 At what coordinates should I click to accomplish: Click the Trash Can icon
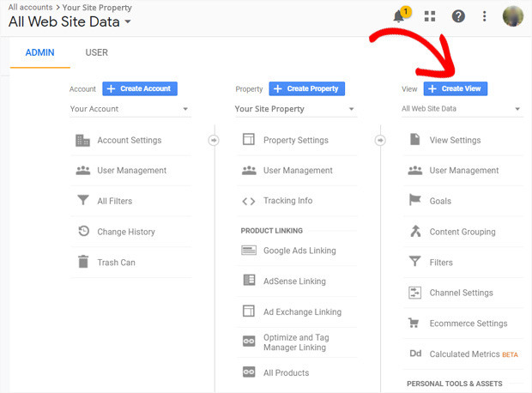coord(83,263)
